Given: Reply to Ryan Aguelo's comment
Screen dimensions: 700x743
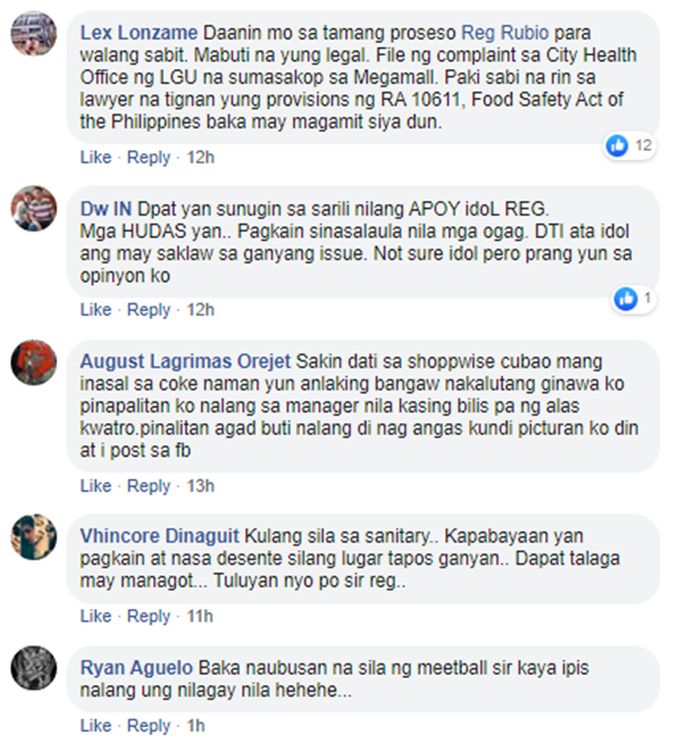Looking at the screenshot, I should point(148,725).
